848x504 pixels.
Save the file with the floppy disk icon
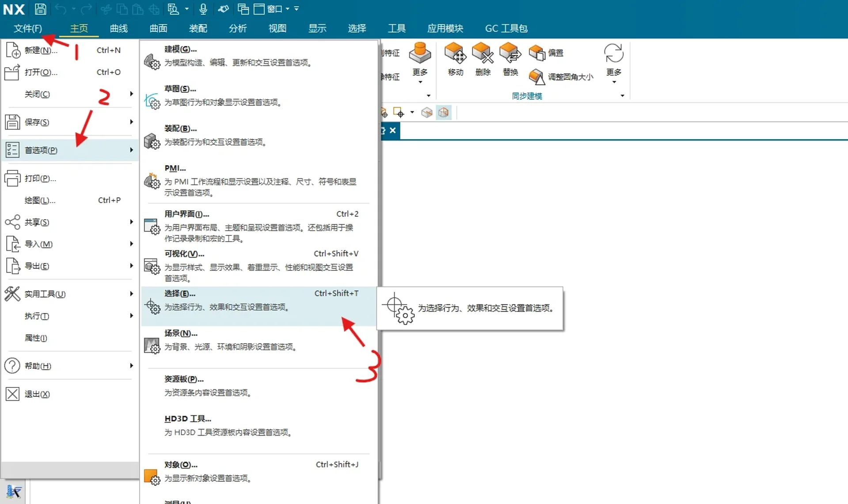[40, 9]
